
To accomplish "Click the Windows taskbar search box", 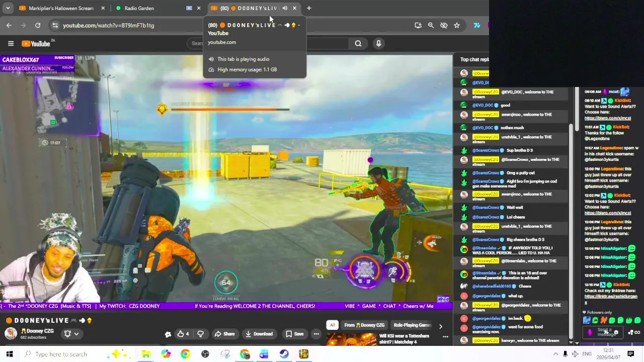I will pos(78,354).
